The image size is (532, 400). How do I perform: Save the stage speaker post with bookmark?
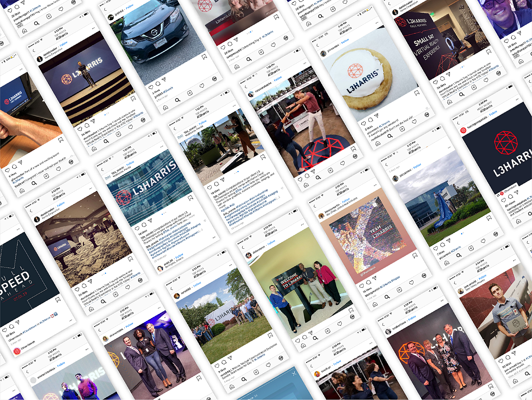(133, 98)
